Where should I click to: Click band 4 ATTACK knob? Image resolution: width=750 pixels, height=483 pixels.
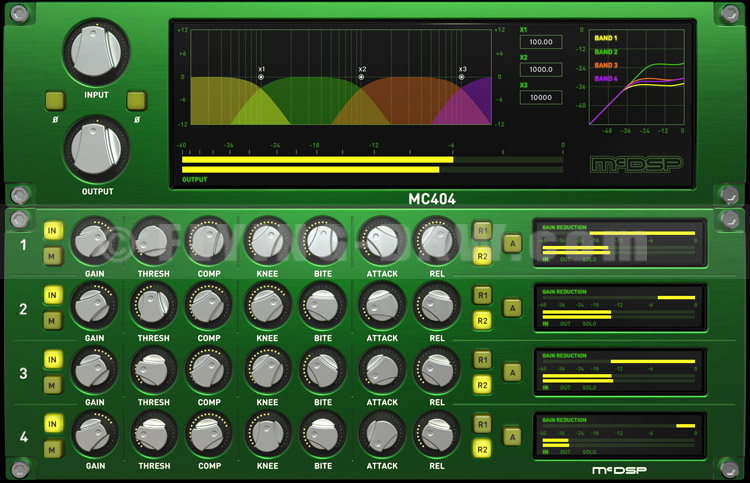381,434
